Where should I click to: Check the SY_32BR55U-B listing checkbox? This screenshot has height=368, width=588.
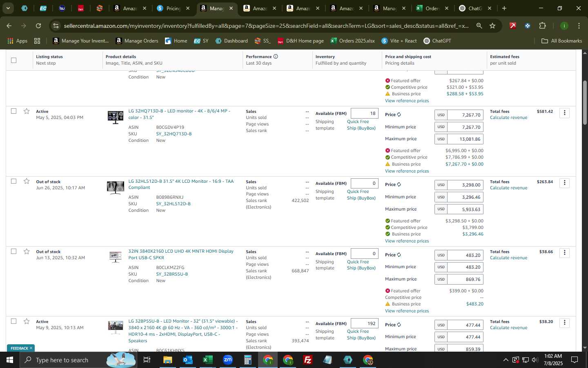coord(13,251)
